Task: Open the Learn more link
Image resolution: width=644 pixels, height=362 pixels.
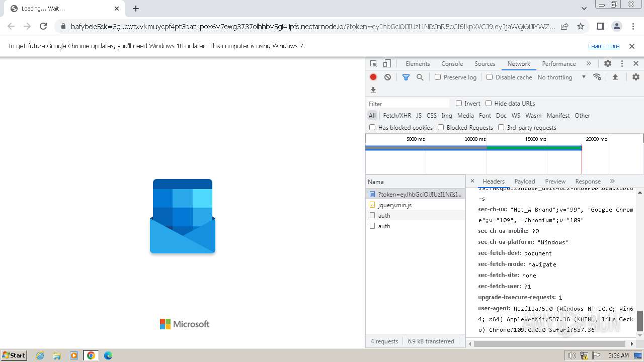Action: tap(604, 46)
